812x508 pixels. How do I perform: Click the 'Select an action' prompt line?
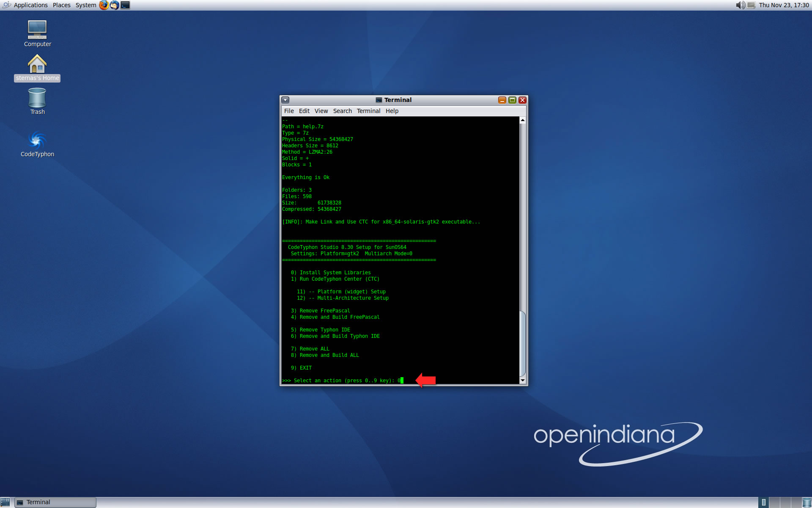coord(343,381)
